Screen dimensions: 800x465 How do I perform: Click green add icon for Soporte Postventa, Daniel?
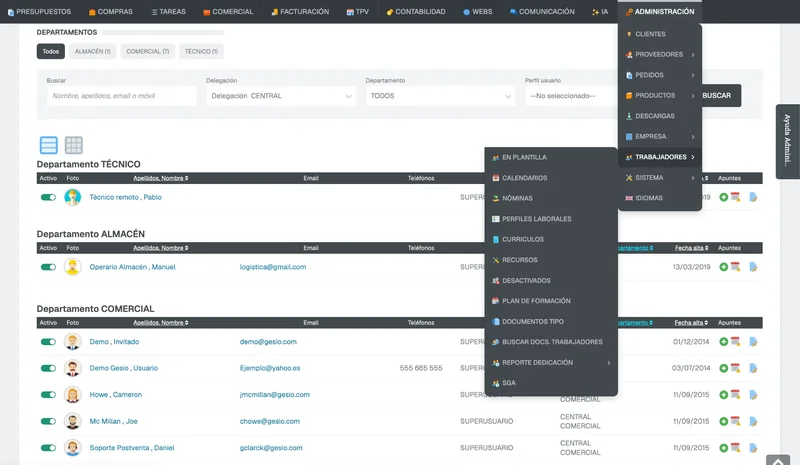pyautogui.click(x=723, y=448)
